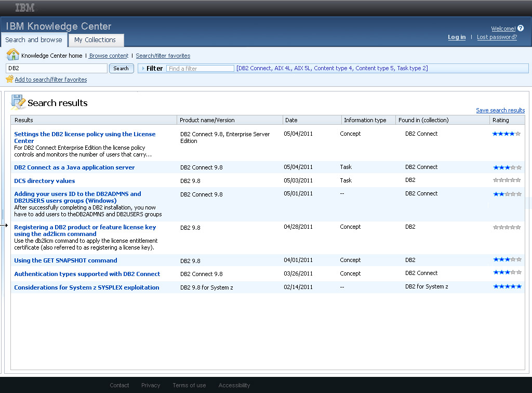Open DB2 Connect as a Java application server
The width and height of the screenshot is (532, 393).
(74, 167)
